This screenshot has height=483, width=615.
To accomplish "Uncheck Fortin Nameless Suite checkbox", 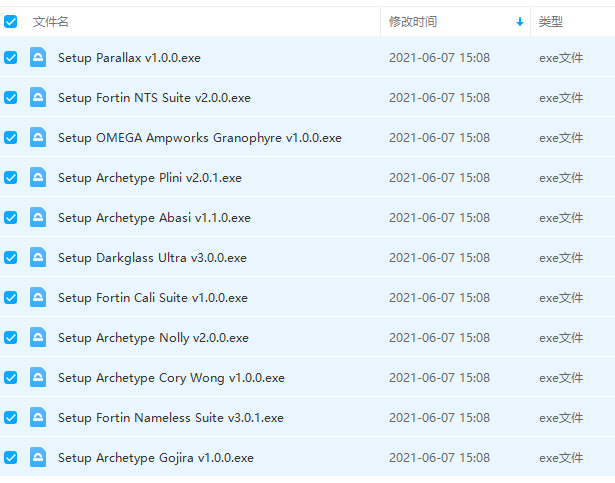I will tap(11, 418).
